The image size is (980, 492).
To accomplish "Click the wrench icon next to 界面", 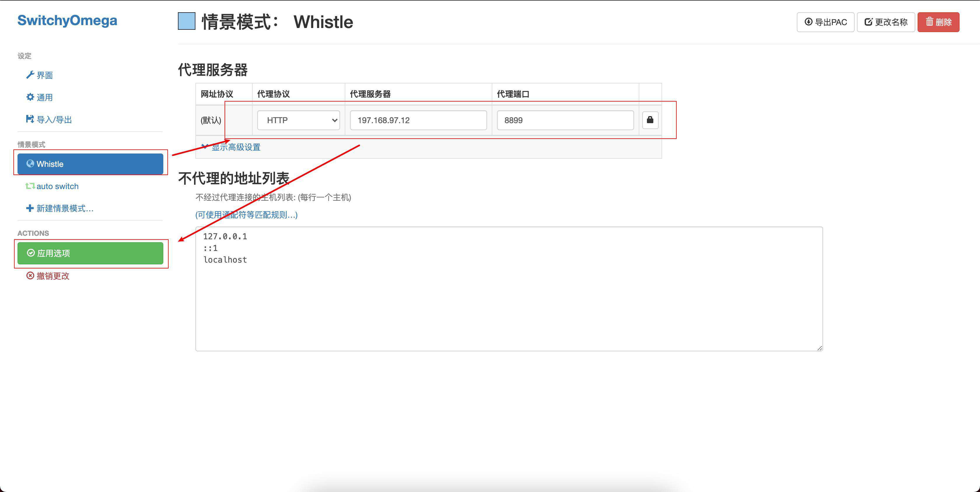I will [29, 75].
